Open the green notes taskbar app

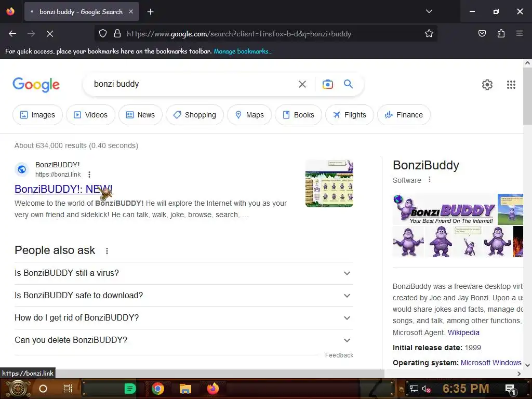pos(130,389)
